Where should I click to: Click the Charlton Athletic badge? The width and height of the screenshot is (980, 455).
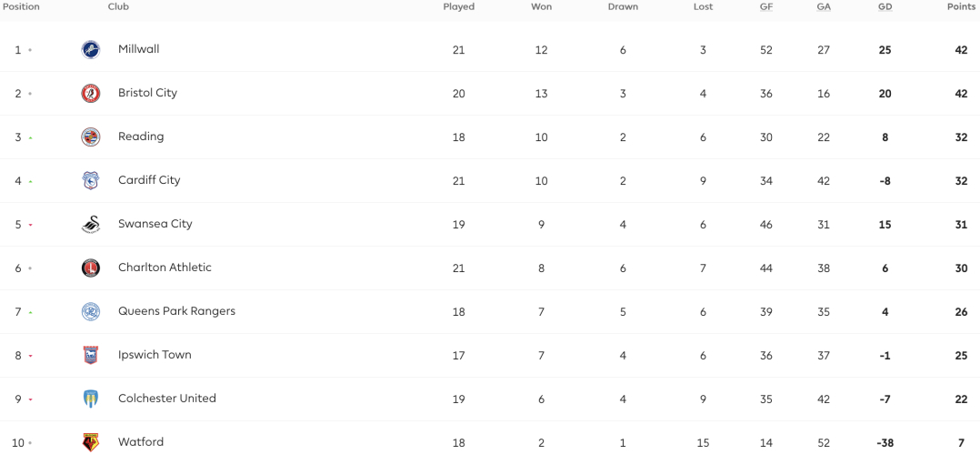91,268
